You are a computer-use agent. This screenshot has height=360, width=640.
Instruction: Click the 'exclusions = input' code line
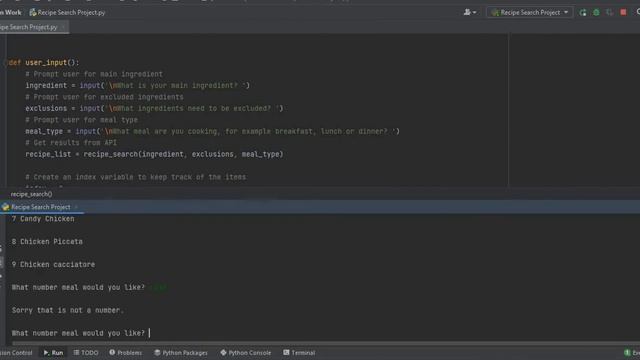tap(154, 108)
